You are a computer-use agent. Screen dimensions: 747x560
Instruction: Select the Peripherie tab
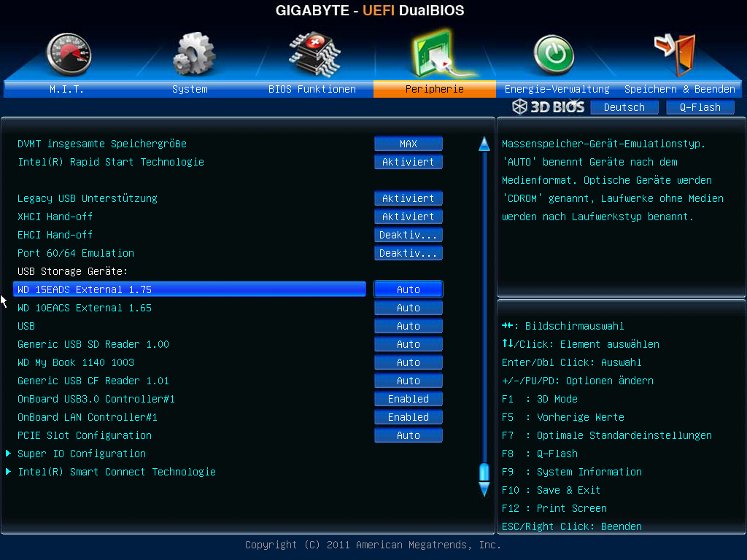[x=435, y=89]
